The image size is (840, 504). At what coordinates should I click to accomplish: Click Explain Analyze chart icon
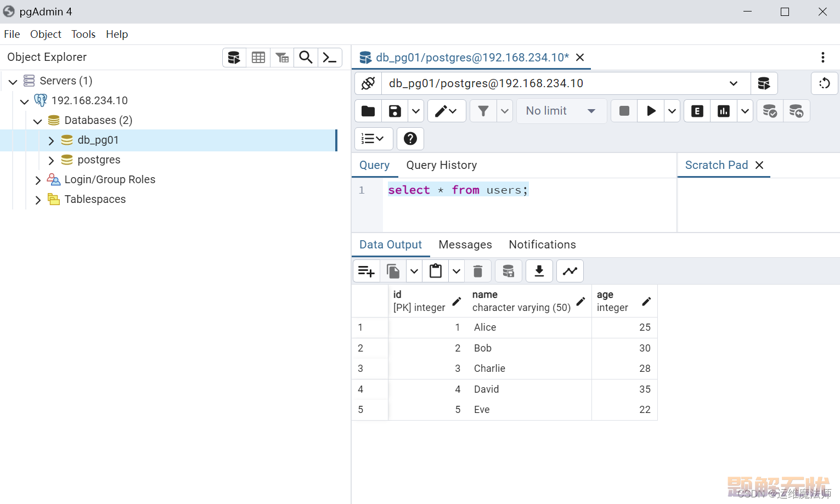pos(724,111)
